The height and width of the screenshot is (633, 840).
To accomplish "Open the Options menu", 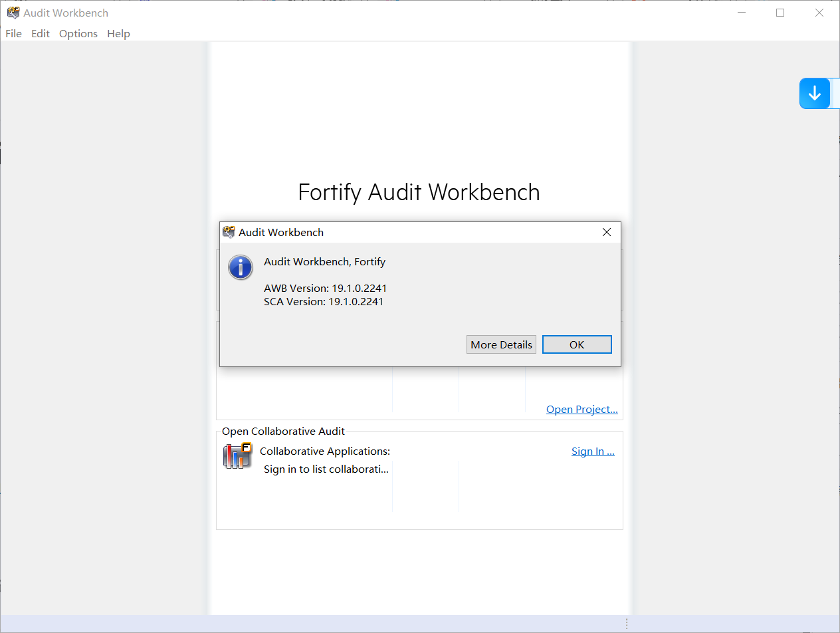I will [x=78, y=34].
